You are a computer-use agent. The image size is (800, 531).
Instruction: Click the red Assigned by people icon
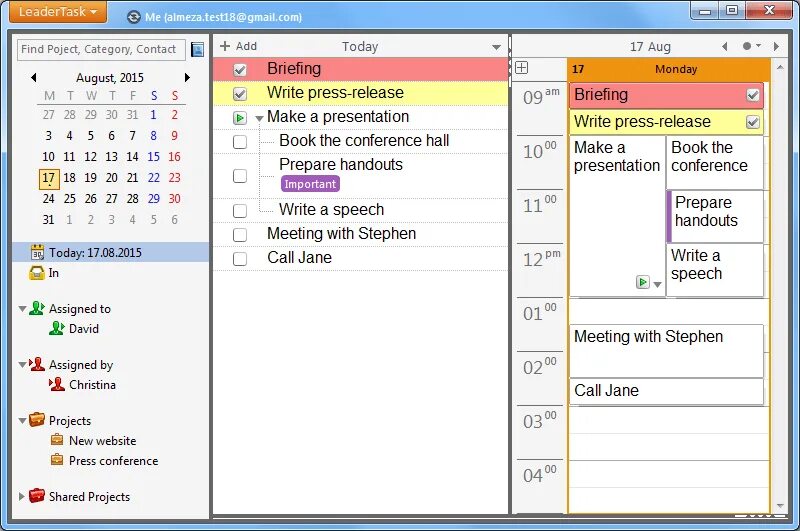click(x=37, y=364)
